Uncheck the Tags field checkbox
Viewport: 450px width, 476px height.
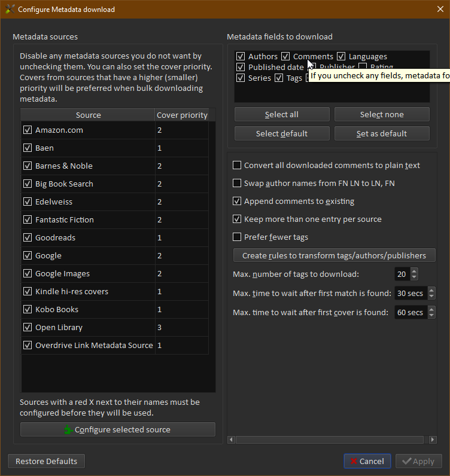tap(279, 78)
